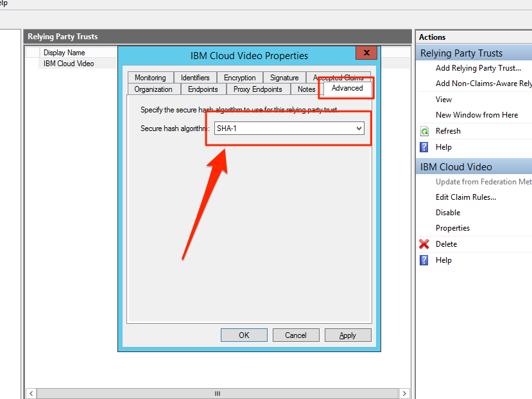This screenshot has height=399, width=532.
Task: Click Edit Claim Rules action
Action: (466, 197)
